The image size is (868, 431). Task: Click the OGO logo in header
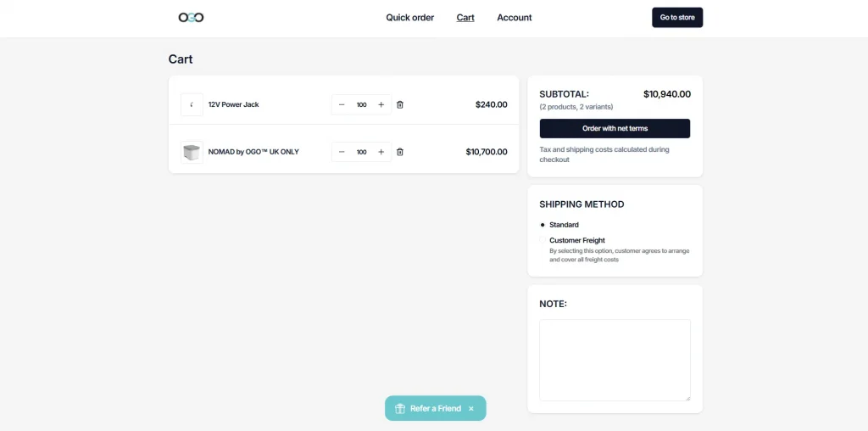pyautogui.click(x=191, y=17)
